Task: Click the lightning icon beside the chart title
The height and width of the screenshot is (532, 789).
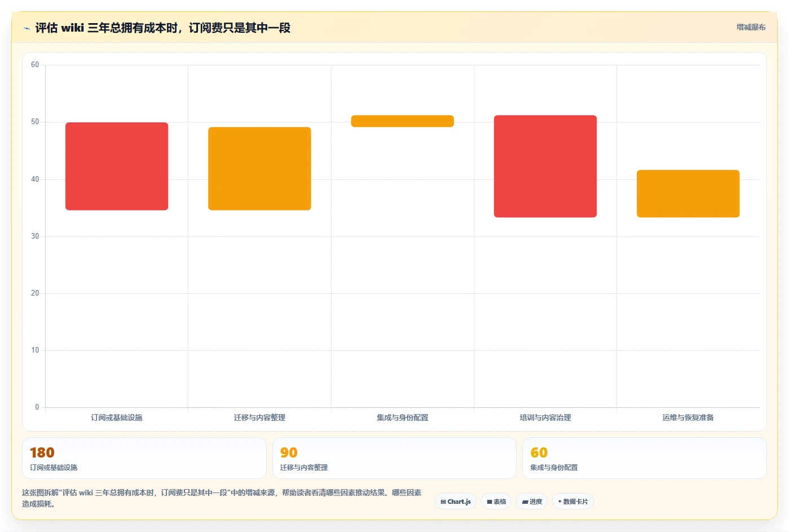Action: point(27,28)
